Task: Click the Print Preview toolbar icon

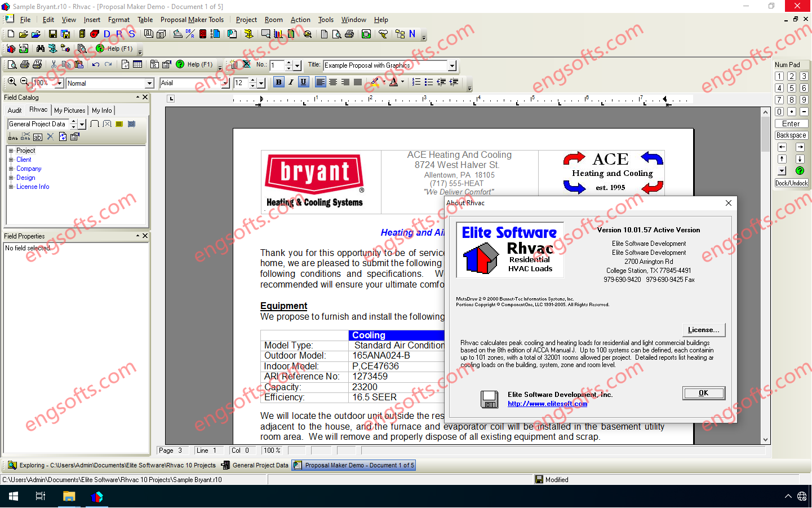Action: pos(12,65)
